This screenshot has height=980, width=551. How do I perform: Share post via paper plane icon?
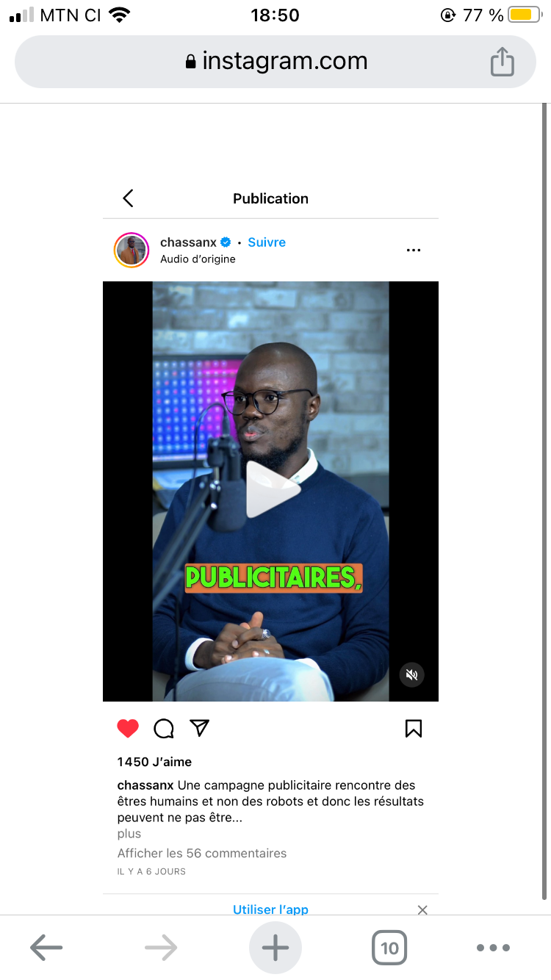[x=200, y=728]
